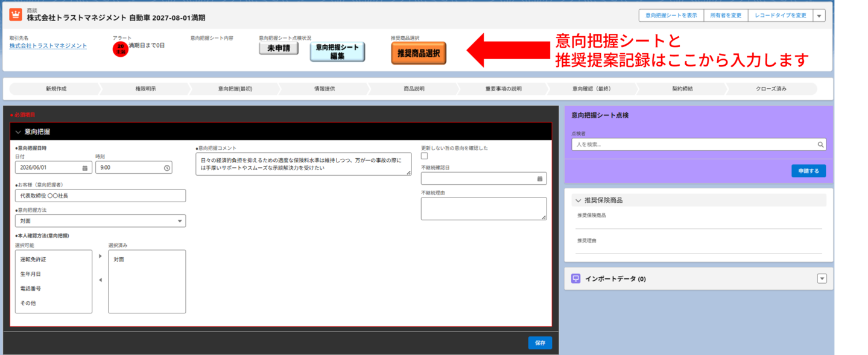The image size is (868, 355).
Task: Open the calendar picker for 意向把握日時 date
Action: pos(84,168)
